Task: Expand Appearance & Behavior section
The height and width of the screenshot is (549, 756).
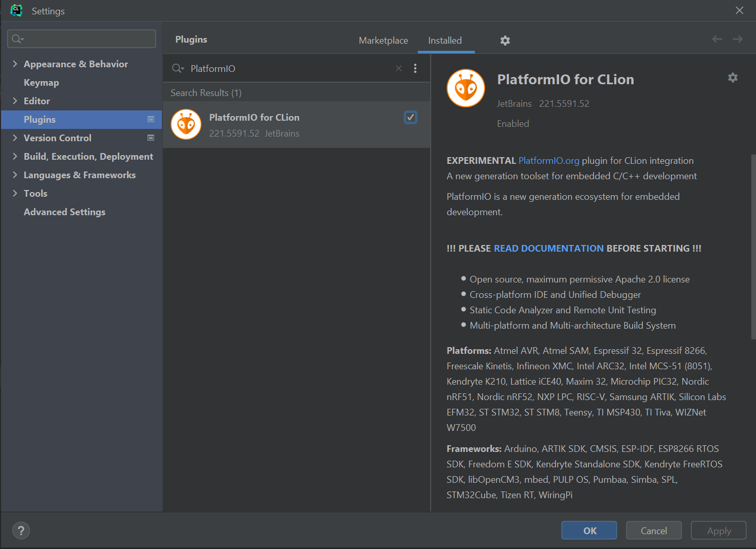Action: (15, 64)
